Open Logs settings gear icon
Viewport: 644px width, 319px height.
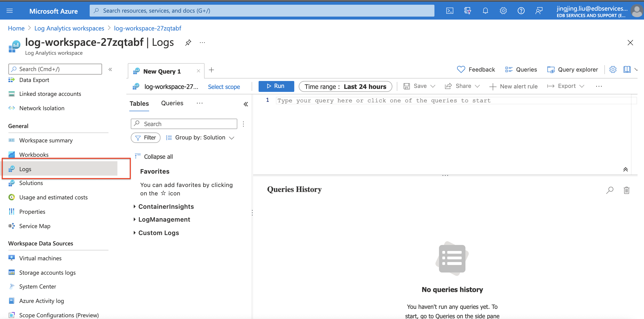click(613, 70)
